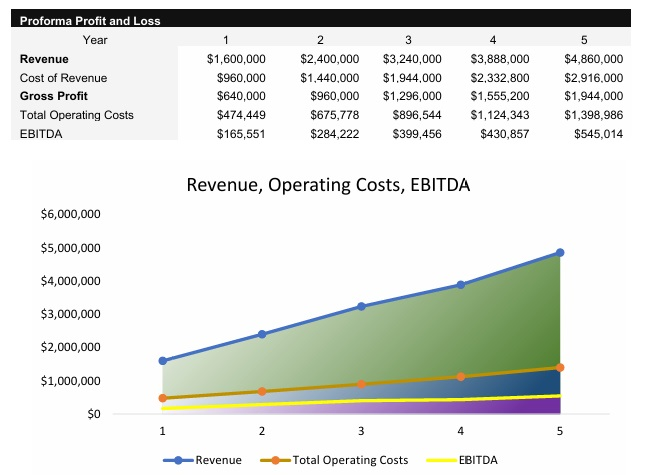Select the Revenue data point at year 1

[x=162, y=361]
